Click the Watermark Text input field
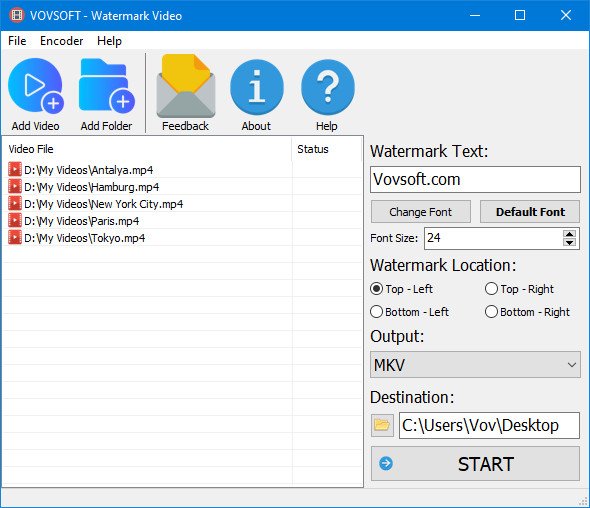Viewport: 590px width, 508px height. [475, 179]
